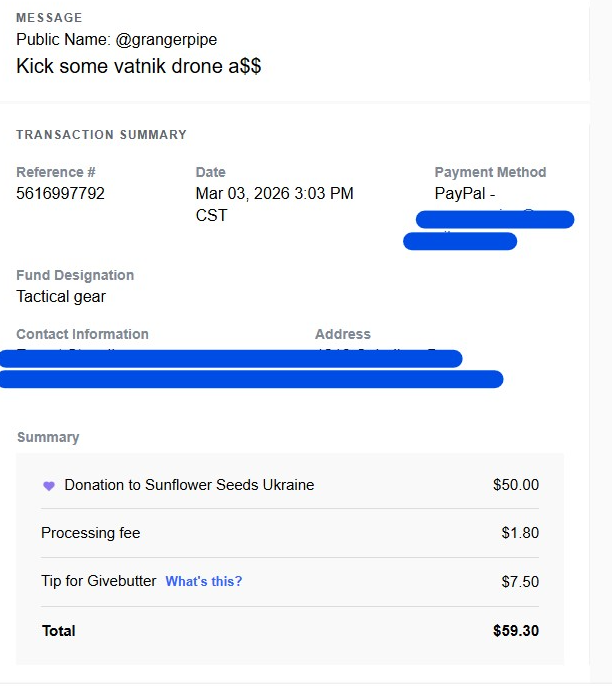Click the PayPal payment method text
The image size is (612, 686).
465,193
